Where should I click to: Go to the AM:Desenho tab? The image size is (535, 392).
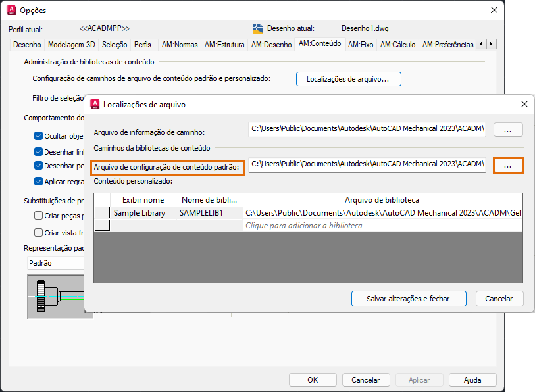[272, 45]
